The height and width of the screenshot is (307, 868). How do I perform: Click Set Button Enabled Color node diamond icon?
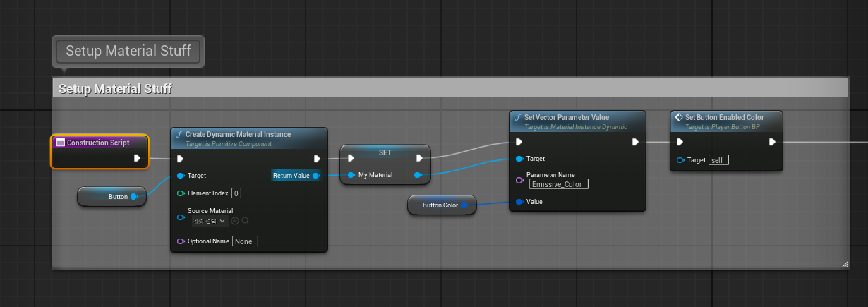point(679,117)
